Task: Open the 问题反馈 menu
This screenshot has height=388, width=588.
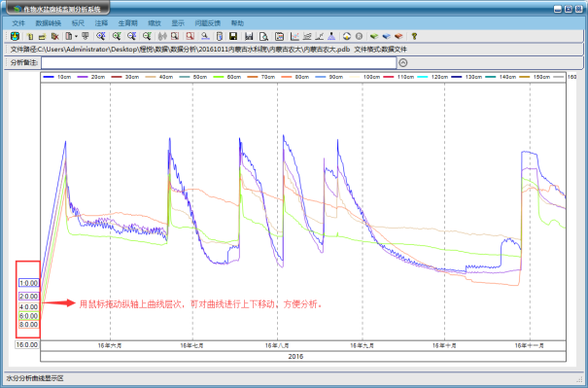Action: pos(208,23)
